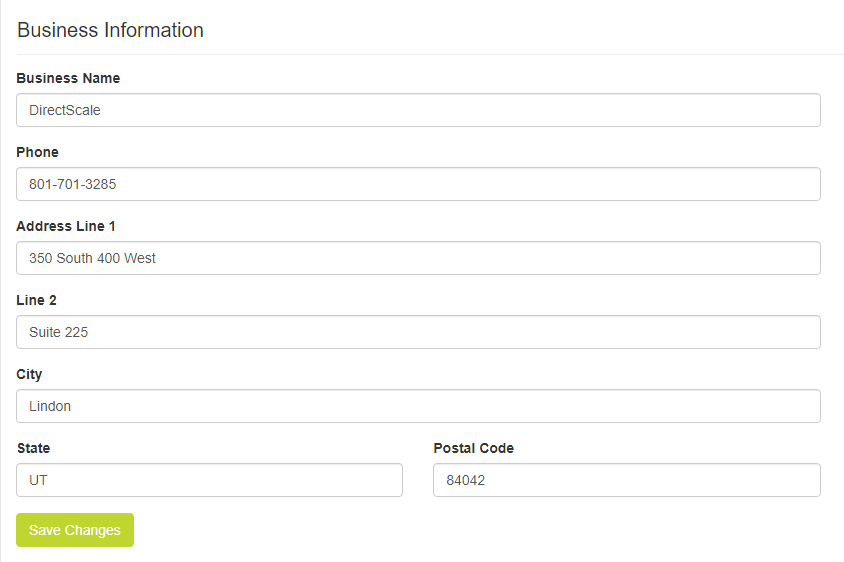Click the 350 South 400 West text

[x=92, y=258]
